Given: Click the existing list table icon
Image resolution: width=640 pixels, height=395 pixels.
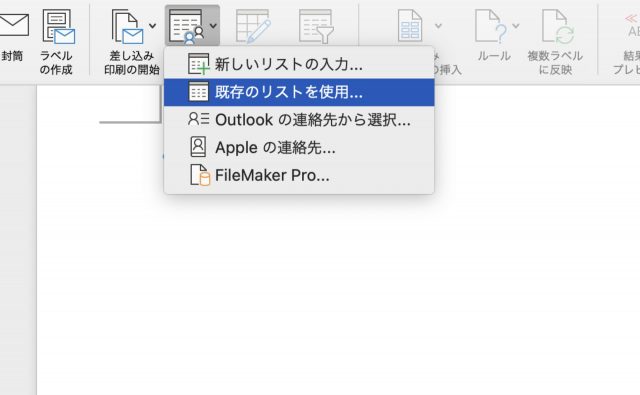Looking at the screenshot, I should coord(199,92).
